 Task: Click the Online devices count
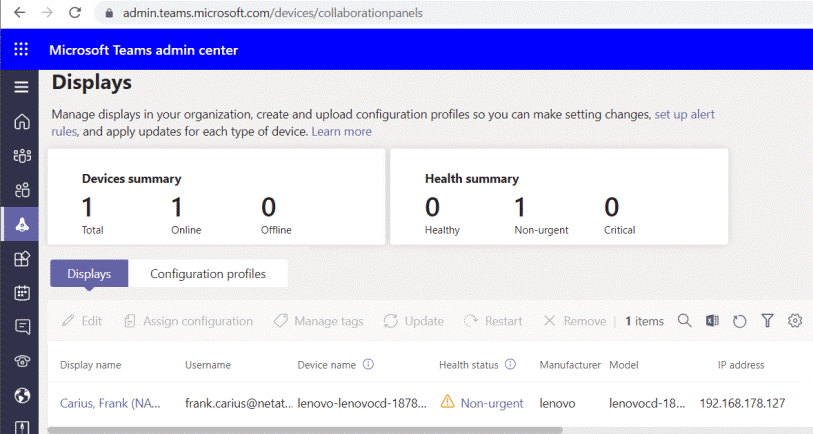[177, 207]
